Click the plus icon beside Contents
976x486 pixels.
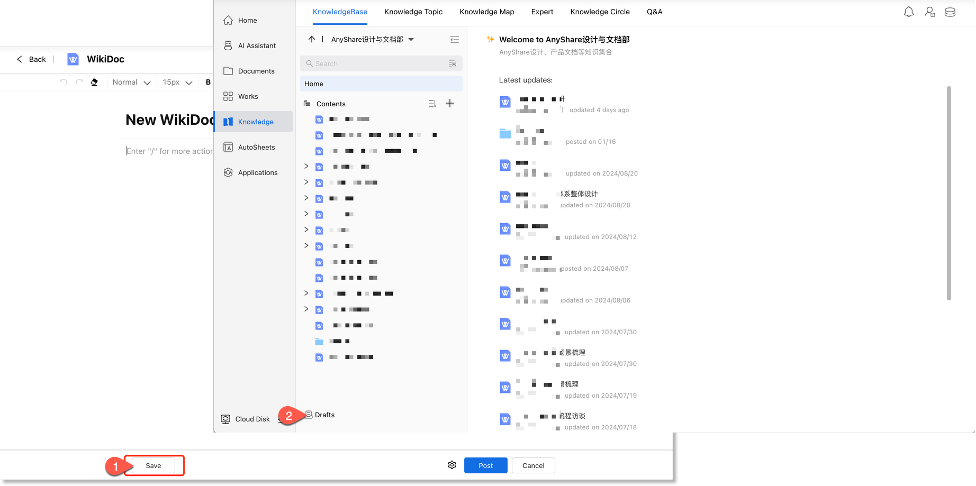click(x=450, y=103)
